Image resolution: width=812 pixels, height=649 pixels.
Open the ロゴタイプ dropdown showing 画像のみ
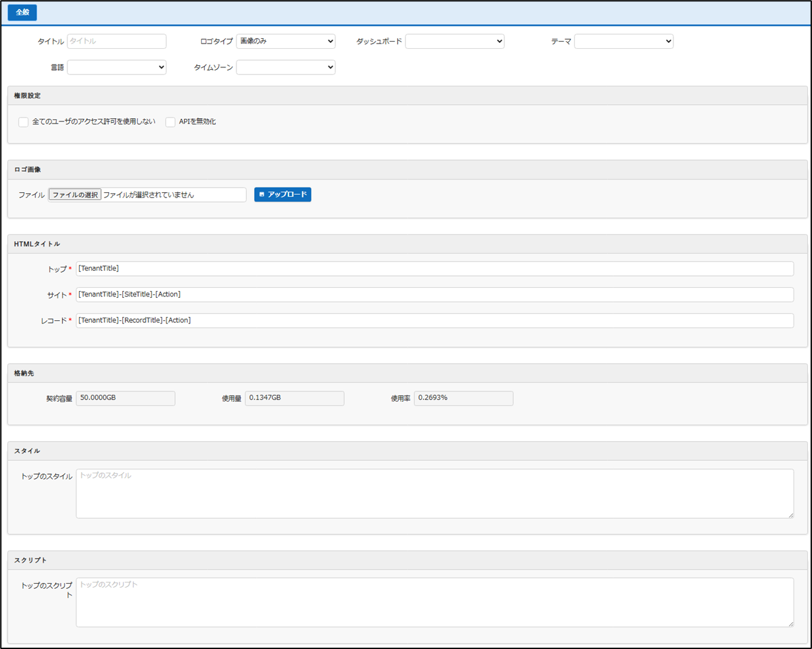click(x=286, y=41)
